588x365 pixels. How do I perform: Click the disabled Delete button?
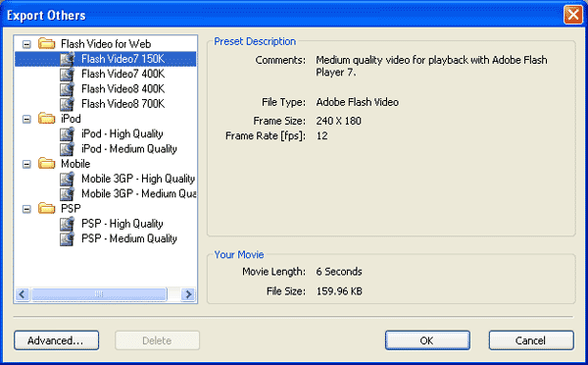pos(157,340)
